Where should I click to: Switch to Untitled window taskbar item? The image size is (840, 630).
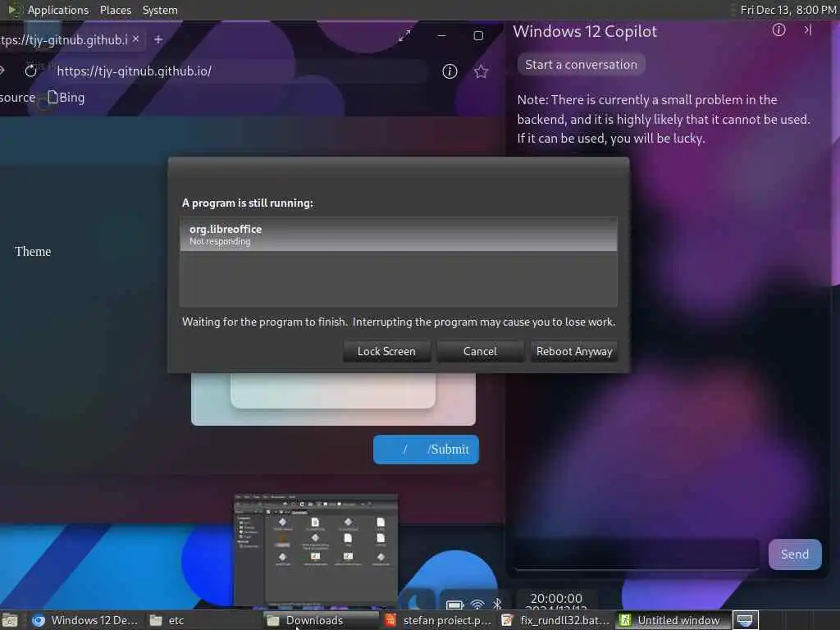click(x=673, y=620)
